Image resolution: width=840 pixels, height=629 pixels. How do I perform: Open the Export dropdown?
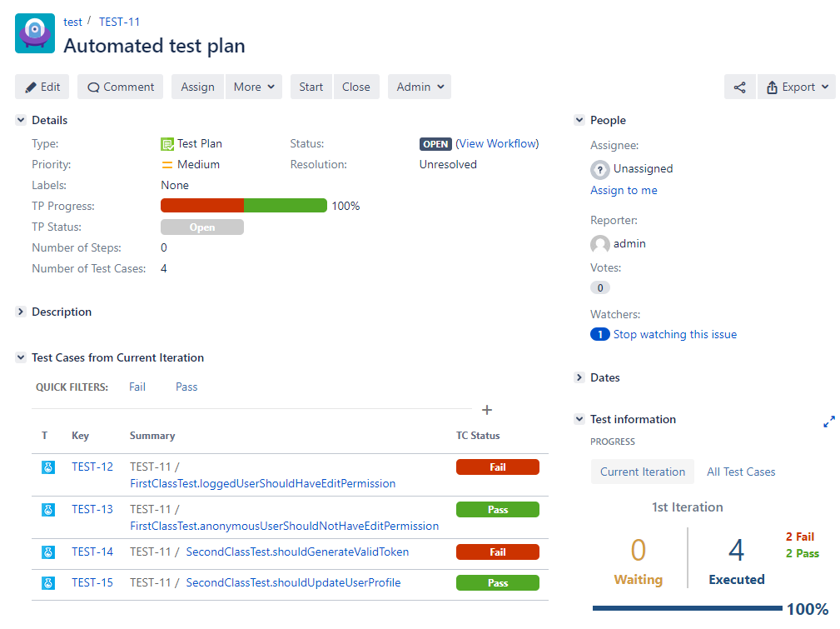[x=797, y=87]
